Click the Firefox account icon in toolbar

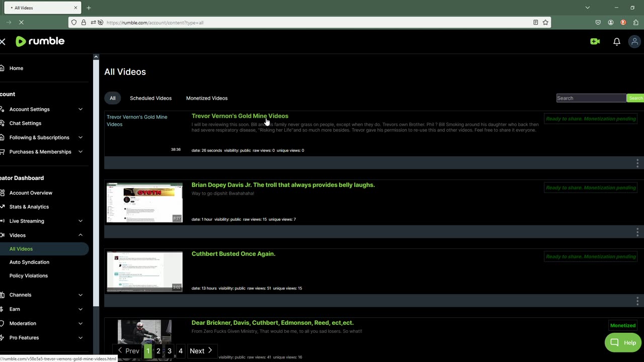pos(610,23)
